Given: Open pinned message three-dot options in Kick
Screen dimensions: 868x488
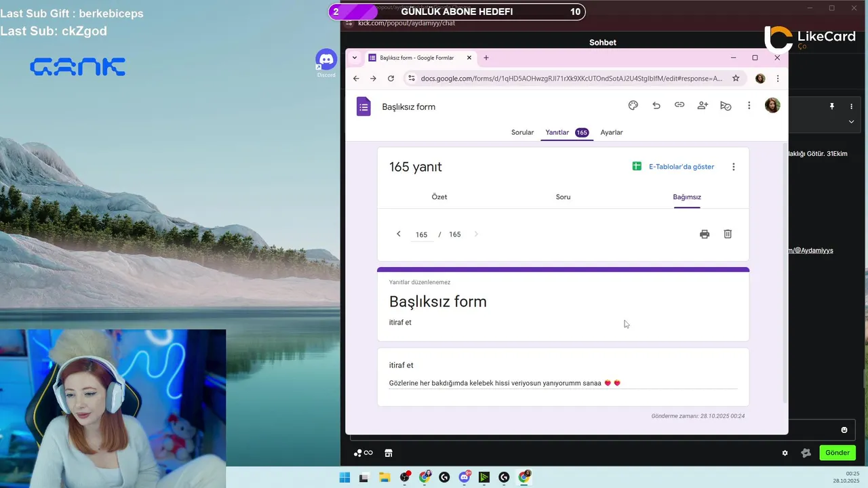Looking at the screenshot, I should 852,106.
